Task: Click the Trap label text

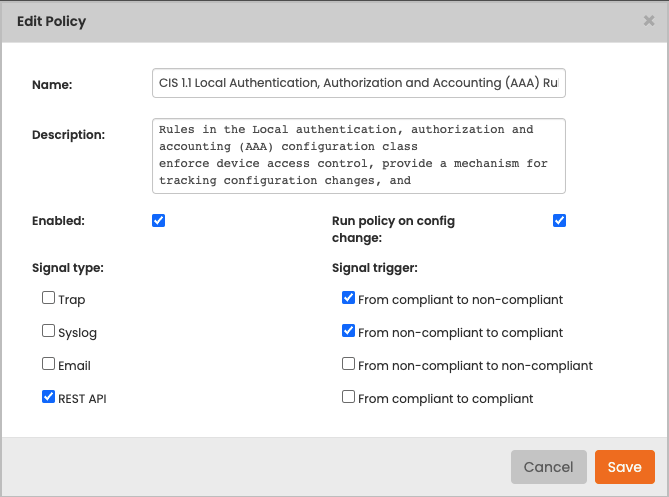Action: [72, 299]
